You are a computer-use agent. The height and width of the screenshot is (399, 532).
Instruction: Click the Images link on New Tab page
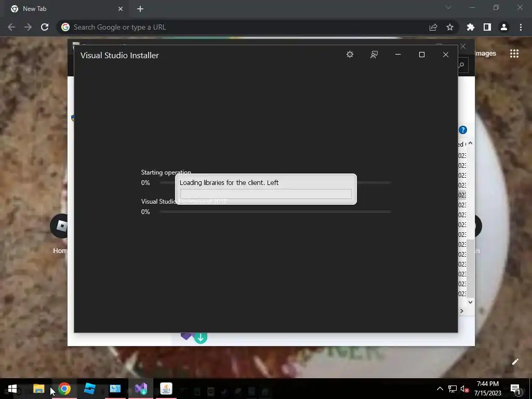pos(486,54)
